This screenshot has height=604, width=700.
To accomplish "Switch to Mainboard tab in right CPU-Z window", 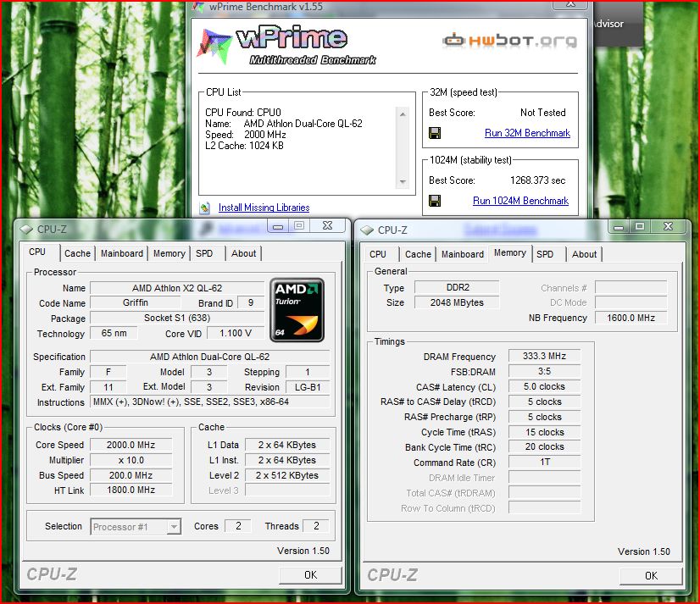I will [x=463, y=254].
